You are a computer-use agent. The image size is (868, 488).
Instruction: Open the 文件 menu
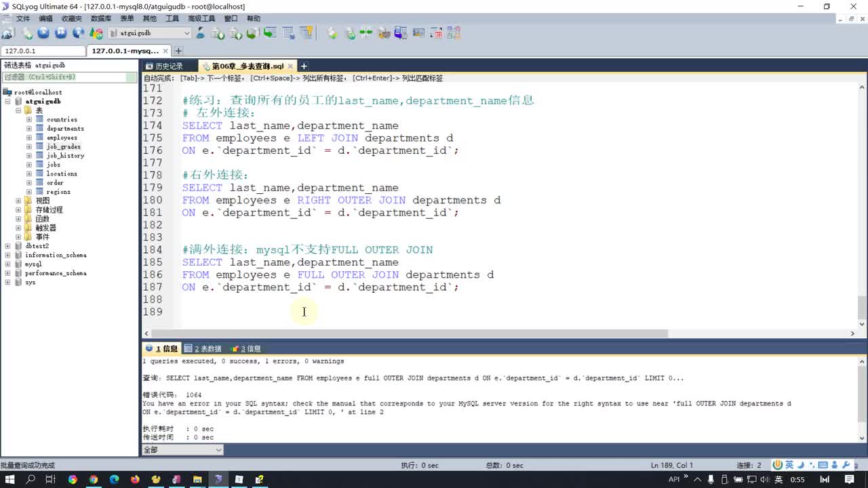(22, 18)
